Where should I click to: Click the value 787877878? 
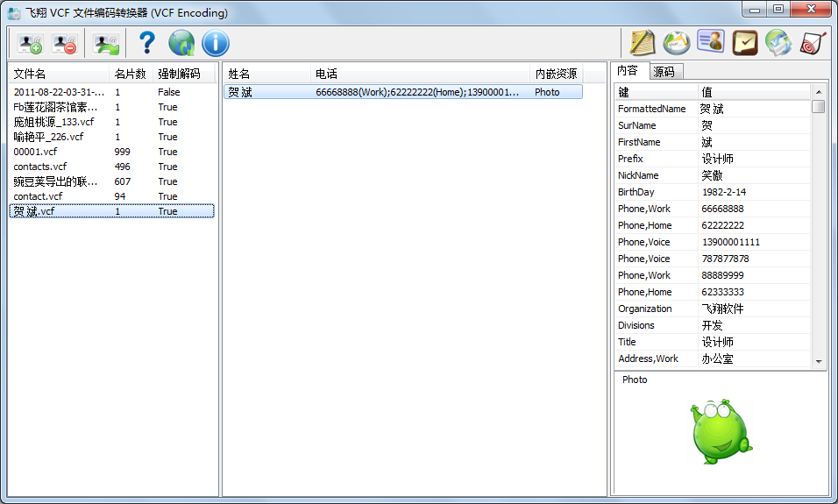(x=725, y=259)
